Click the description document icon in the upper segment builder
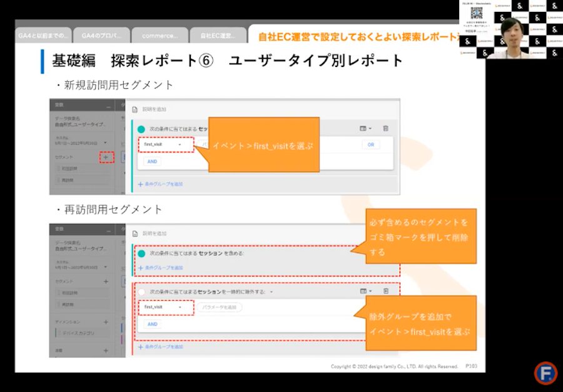This screenshot has height=392, width=563. coord(135,109)
